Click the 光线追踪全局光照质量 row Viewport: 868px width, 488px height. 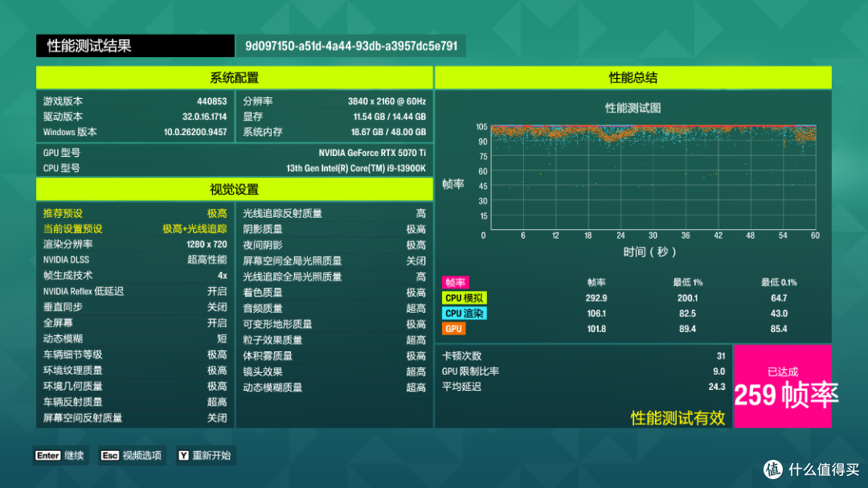pos(334,277)
